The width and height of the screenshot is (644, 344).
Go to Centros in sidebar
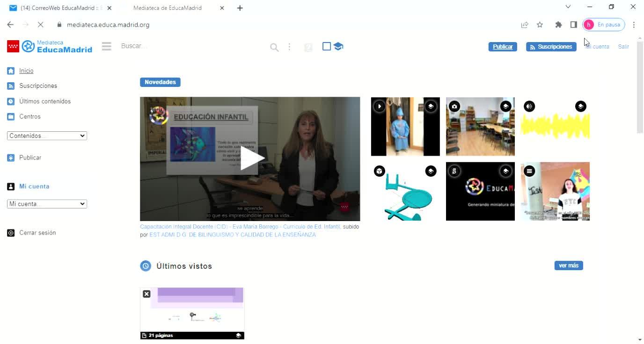click(x=30, y=117)
